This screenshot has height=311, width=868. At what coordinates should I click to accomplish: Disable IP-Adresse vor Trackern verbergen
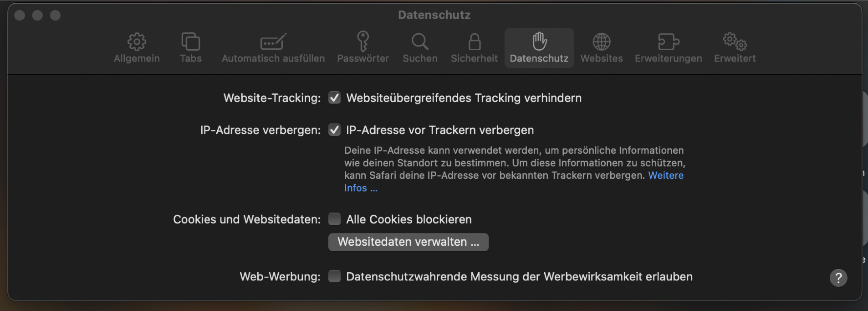coord(335,130)
